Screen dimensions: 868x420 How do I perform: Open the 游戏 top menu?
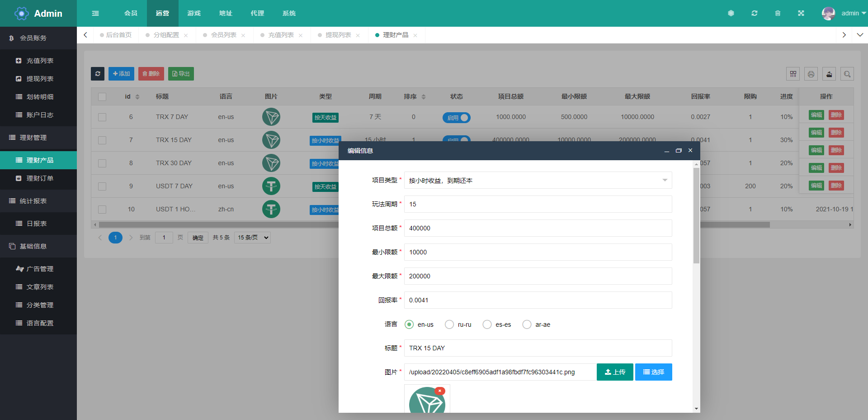(x=194, y=13)
